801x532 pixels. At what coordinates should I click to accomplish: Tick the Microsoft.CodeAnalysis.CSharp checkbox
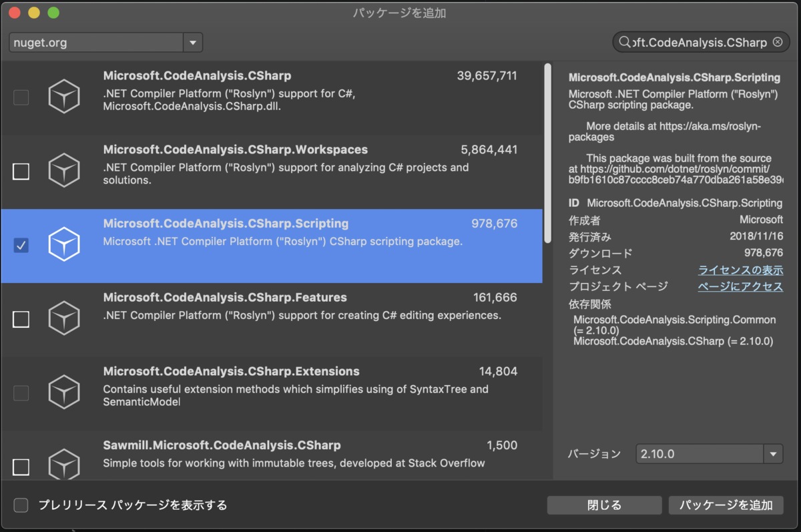tap(21, 97)
